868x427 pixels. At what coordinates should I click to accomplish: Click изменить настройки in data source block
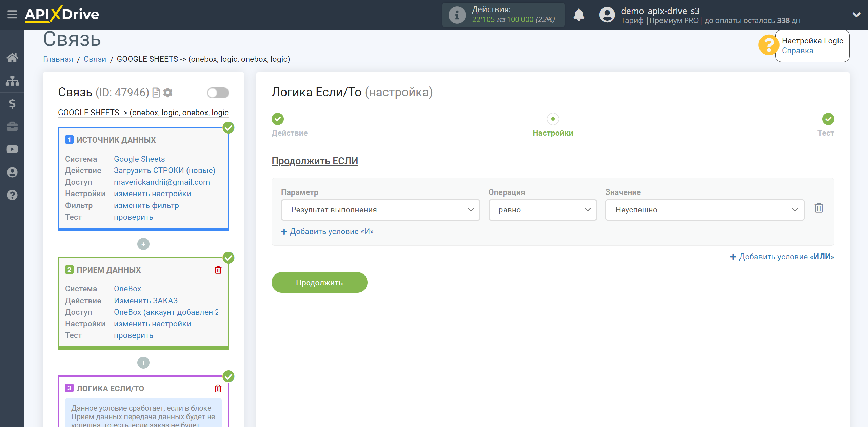click(x=152, y=194)
